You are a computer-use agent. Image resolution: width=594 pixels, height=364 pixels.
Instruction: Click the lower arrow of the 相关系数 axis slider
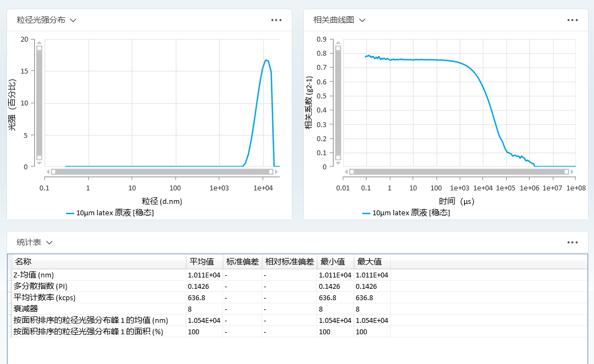click(337, 162)
